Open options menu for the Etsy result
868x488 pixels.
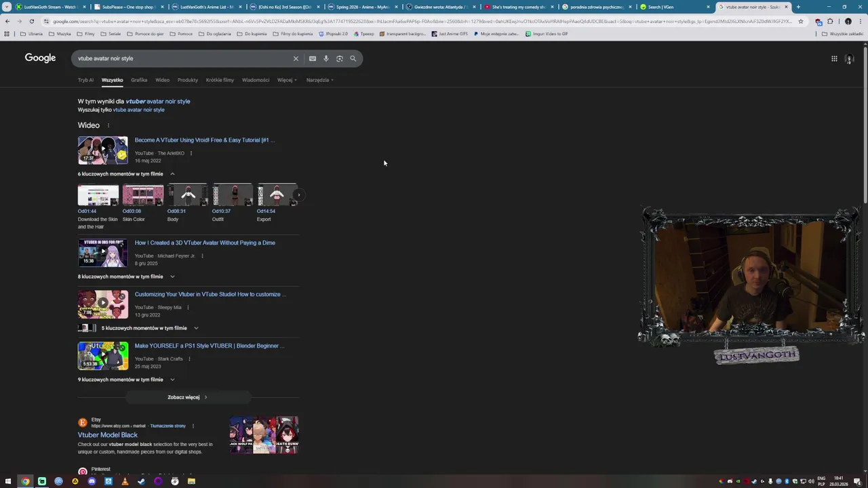[193, 426]
